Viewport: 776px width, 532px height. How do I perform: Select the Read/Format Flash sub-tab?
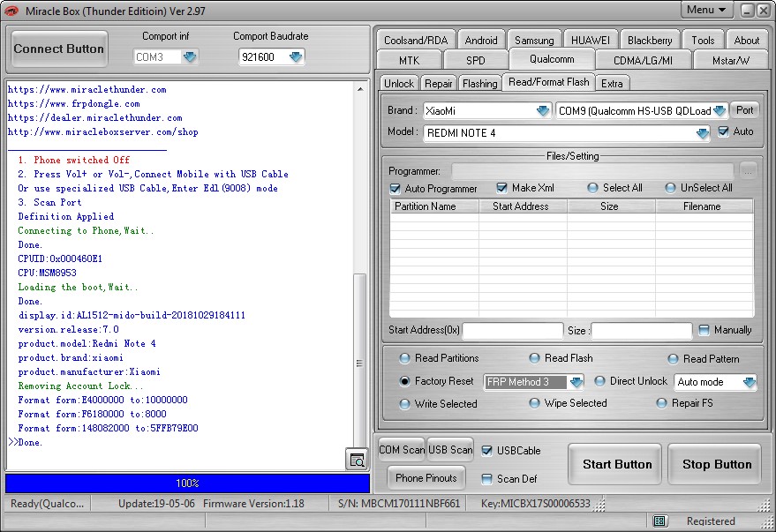coord(549,82)
